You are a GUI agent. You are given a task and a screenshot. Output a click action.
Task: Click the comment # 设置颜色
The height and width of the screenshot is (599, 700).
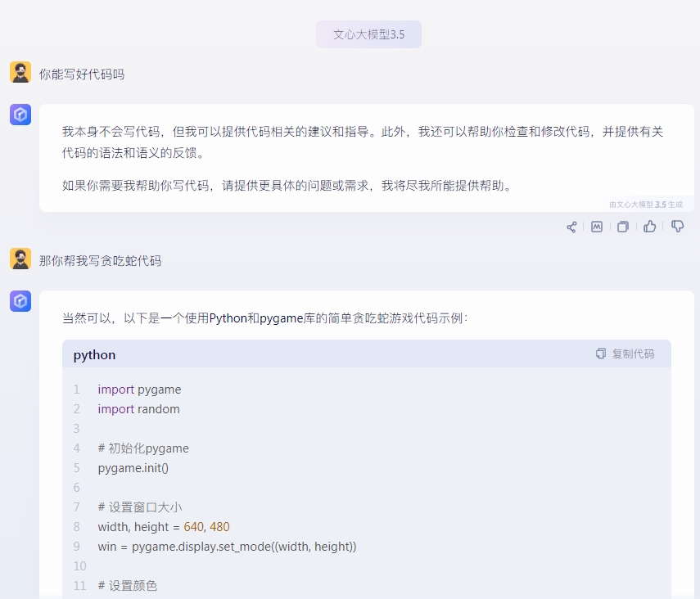[x=127, y=586]
